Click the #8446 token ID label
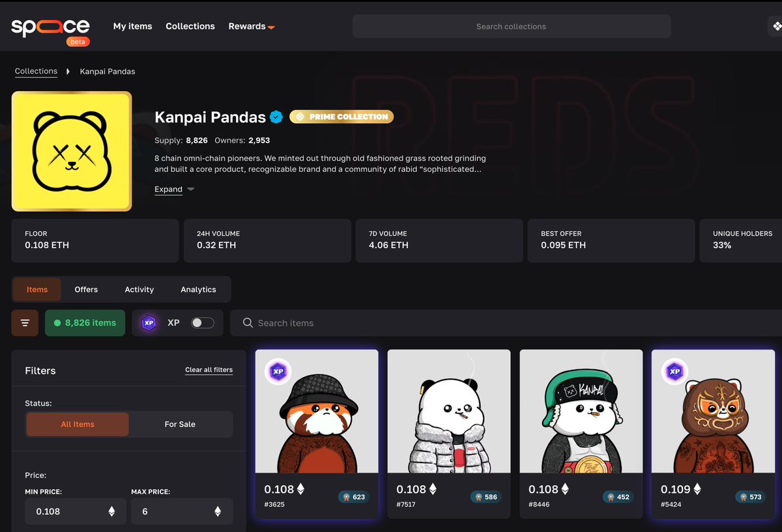 539,505
